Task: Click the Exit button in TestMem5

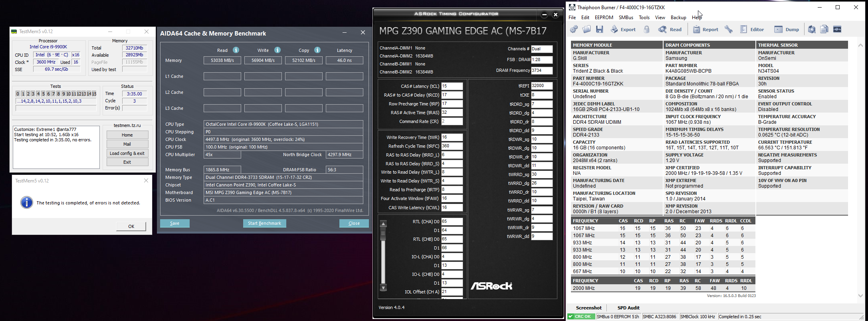Action: (127, 162)
